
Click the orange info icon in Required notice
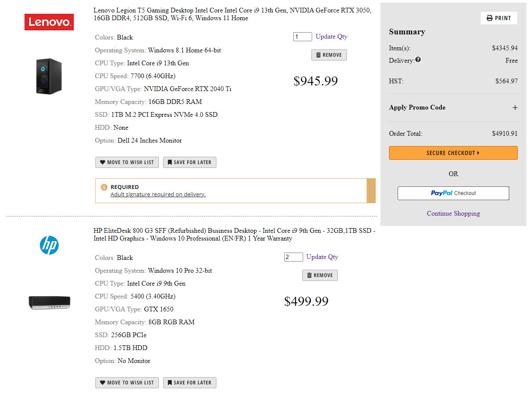coord(104,187)
